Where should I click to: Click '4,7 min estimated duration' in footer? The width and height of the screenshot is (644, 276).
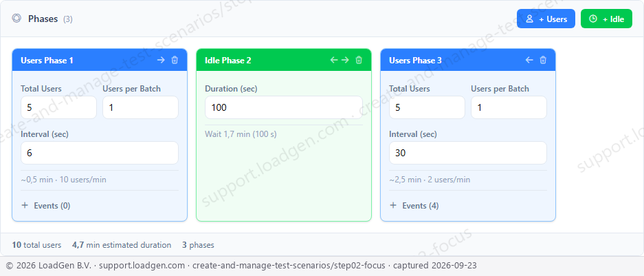point(122,245)
